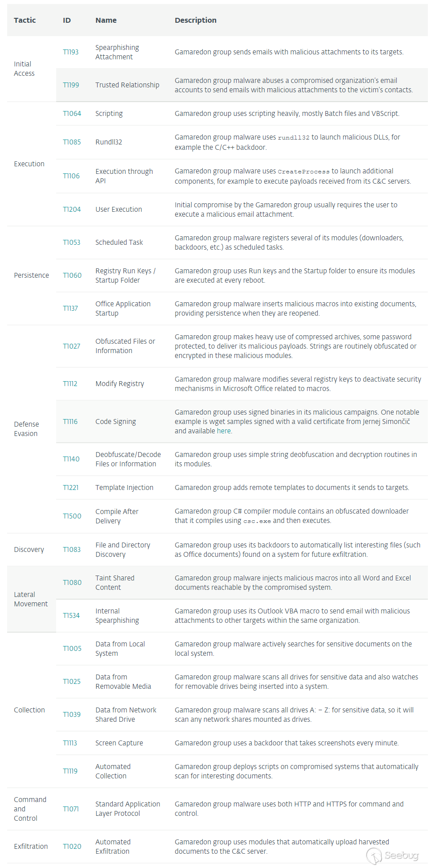Open the T1534 Internal Spearphishing ID link

click(71, 616)
